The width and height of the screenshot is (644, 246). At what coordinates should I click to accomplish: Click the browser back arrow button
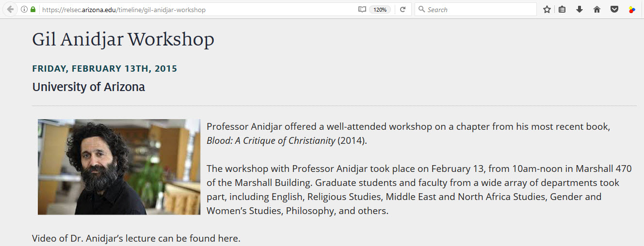coord(11,9)
